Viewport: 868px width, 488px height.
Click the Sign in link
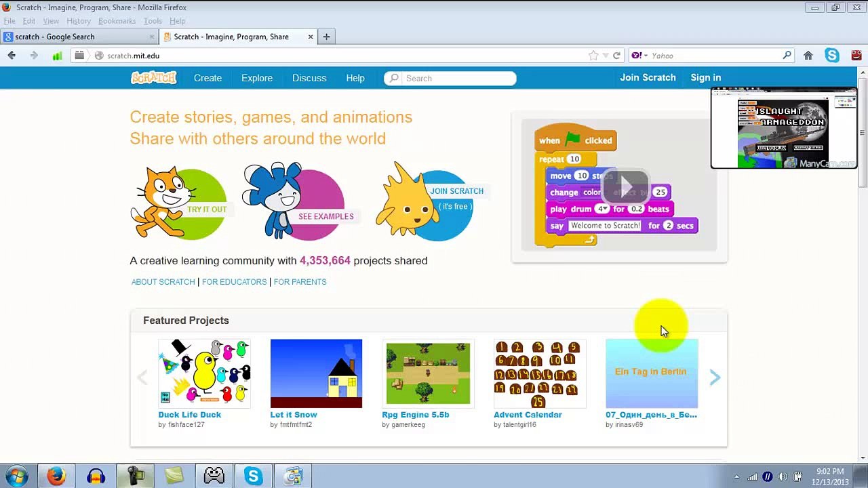(705, 77)
